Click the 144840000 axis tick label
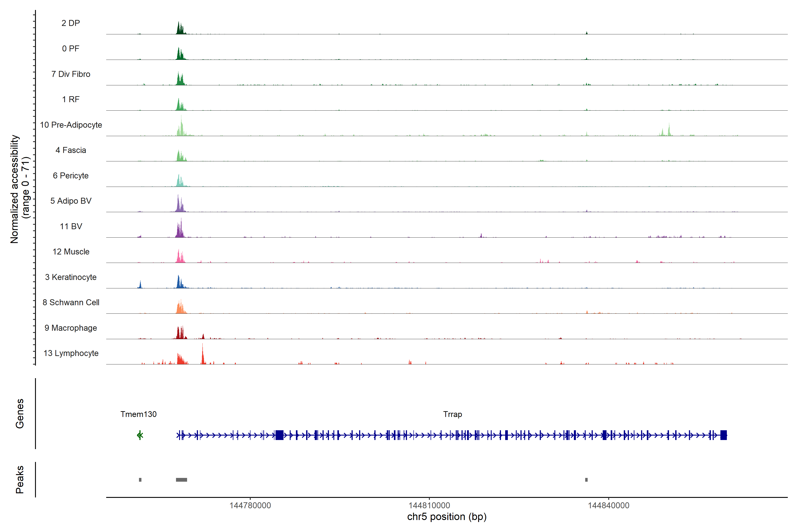Screen dimensions: 798x532 pos(608,506)
